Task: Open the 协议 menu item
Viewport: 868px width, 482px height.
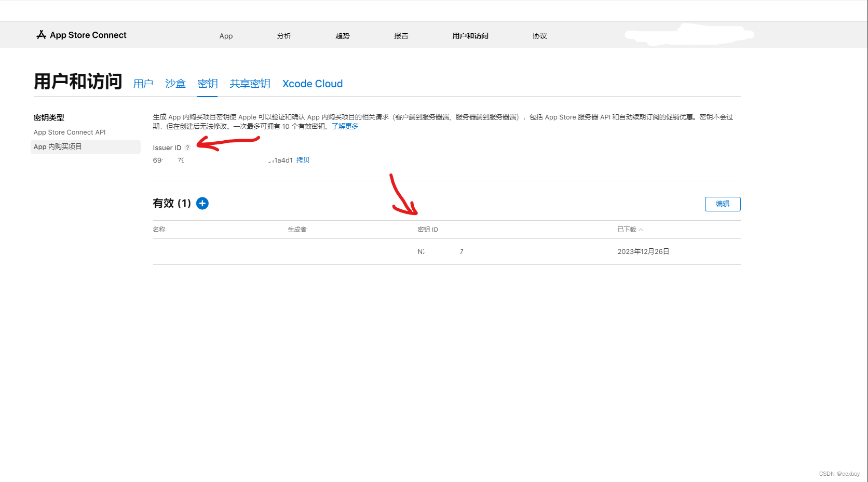Action: [x=540, y=36]
